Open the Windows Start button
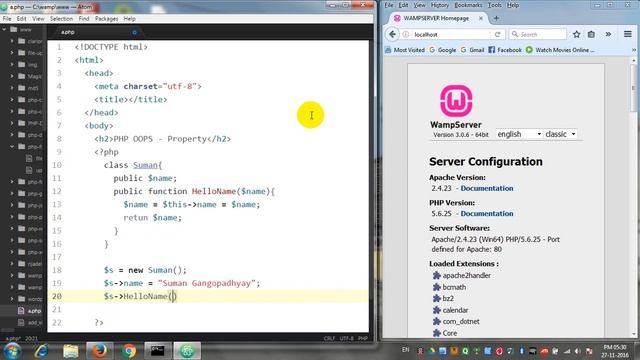The width and height of the screenshot is (640, 360). coord(12,351)
